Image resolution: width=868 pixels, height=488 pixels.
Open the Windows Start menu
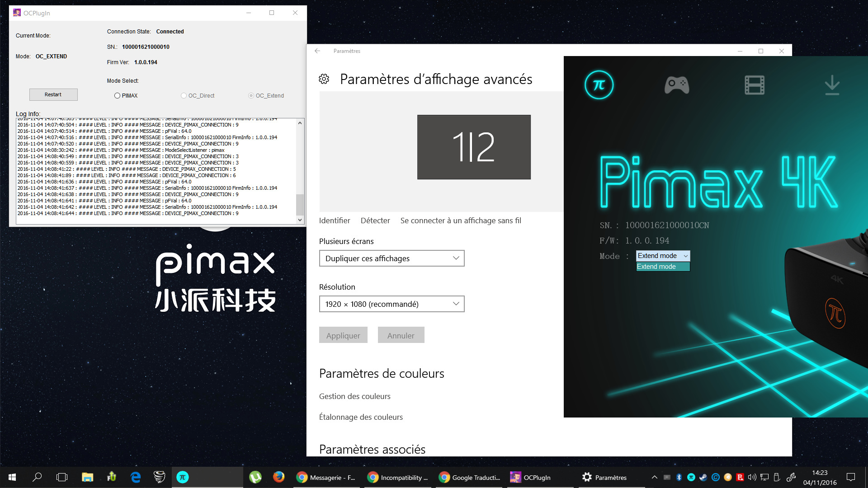pos(12,477)
